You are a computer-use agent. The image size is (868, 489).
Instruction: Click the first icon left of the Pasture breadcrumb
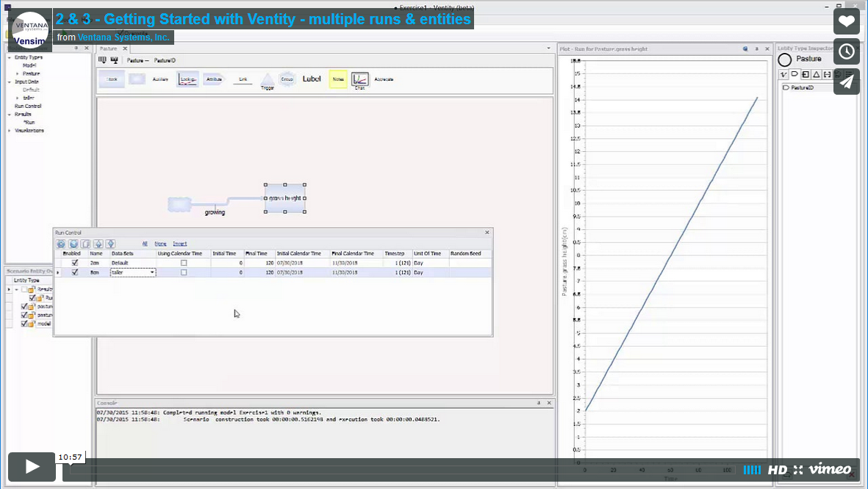102,59
